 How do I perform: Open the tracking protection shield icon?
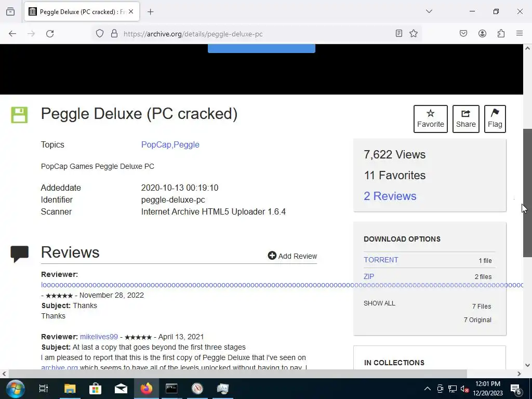99,34
